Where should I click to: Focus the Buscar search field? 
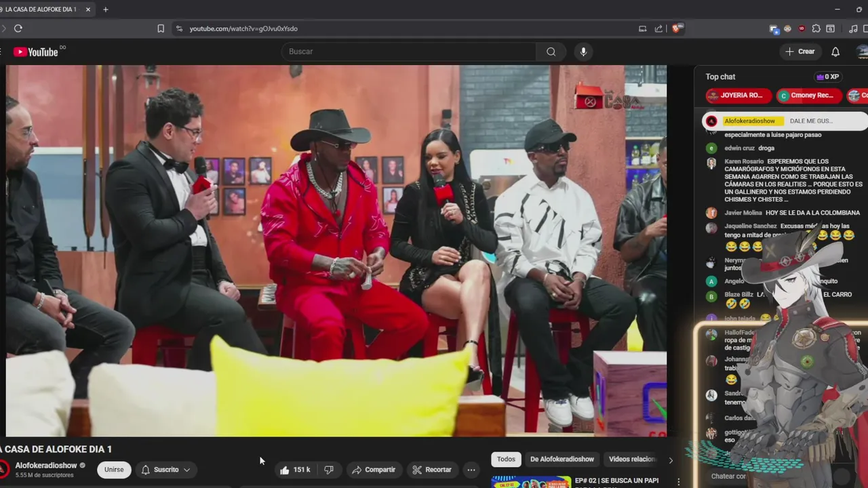click(409, 52)
